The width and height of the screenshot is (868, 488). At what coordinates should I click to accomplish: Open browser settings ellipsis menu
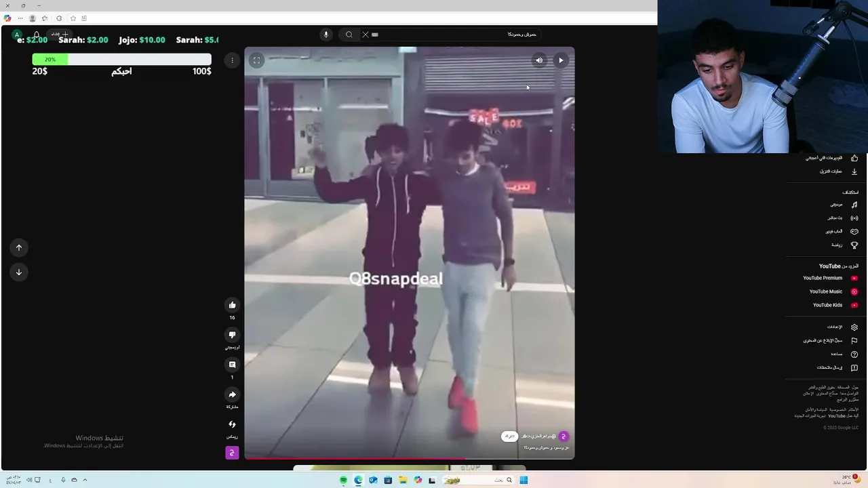[20, 18]
